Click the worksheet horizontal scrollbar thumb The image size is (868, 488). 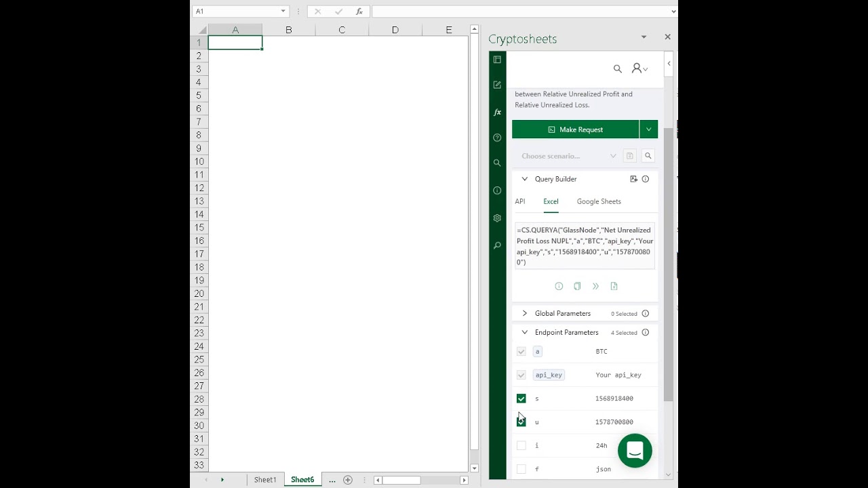pyautogui.click(x=401, y=480)
